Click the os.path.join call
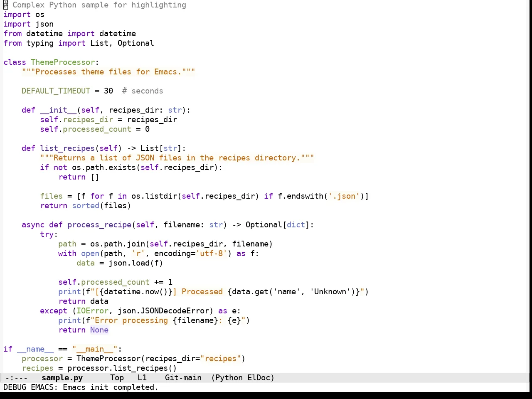 point(118,244)
